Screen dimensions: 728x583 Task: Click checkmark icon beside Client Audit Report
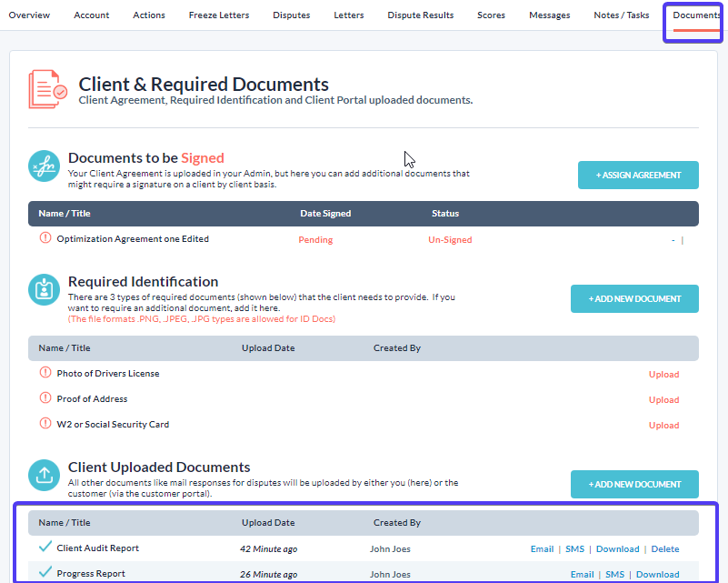(x=45, y=548)
